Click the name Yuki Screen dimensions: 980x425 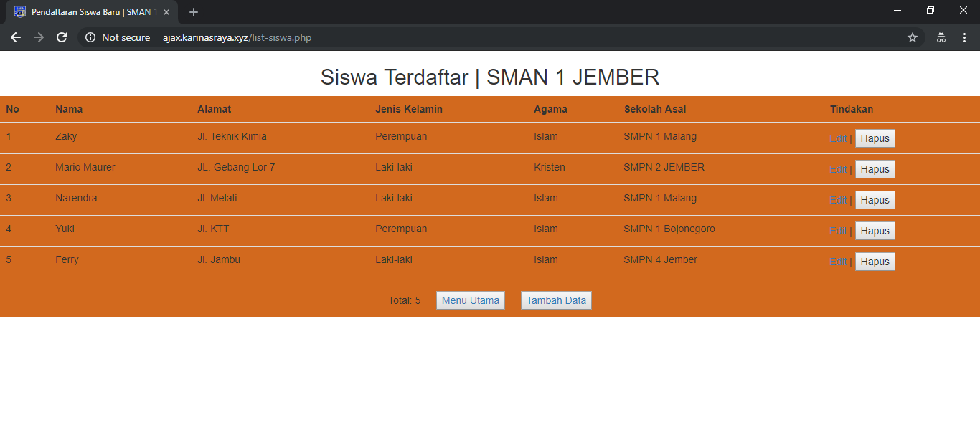pyautogui.click(x=65, y=229)
